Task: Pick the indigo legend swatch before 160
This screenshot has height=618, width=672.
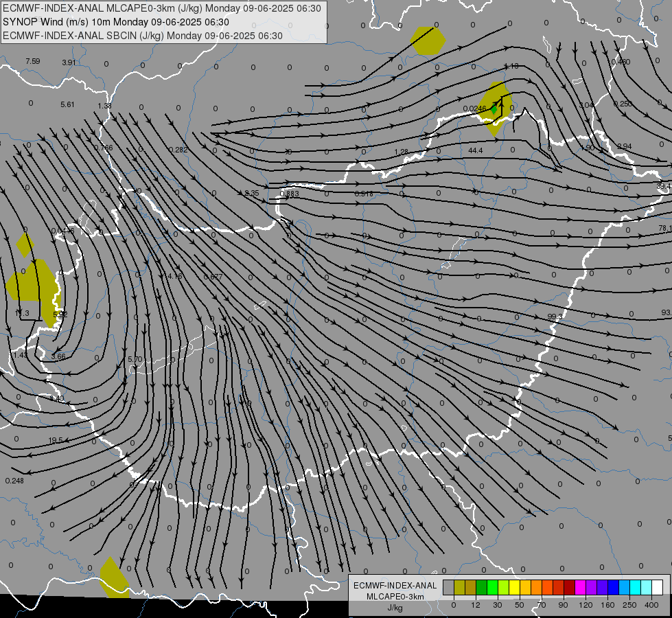Action: pyautogui.click(x=603, y=588)
